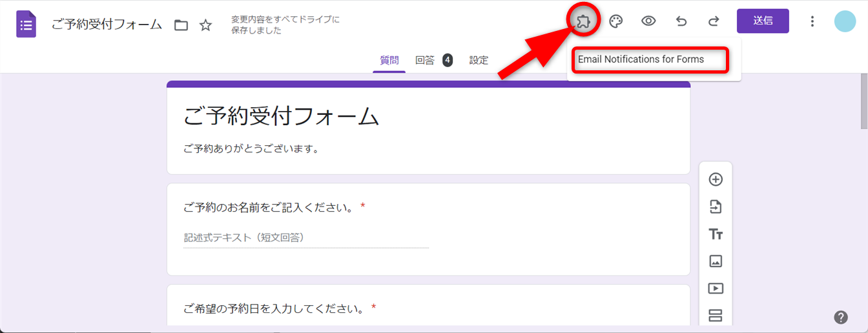Click the 送信 button
868x333 pixels.
tap(763, 21)
